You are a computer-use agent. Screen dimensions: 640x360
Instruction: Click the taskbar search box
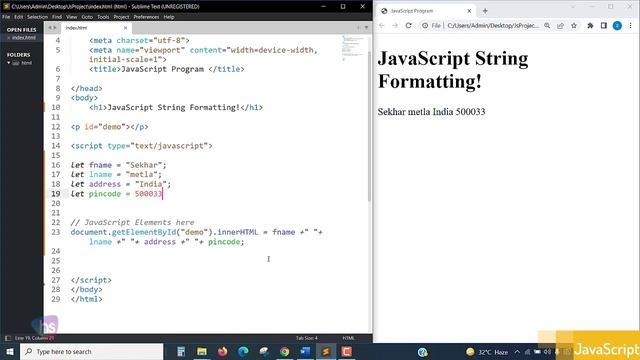coord(91,351)
